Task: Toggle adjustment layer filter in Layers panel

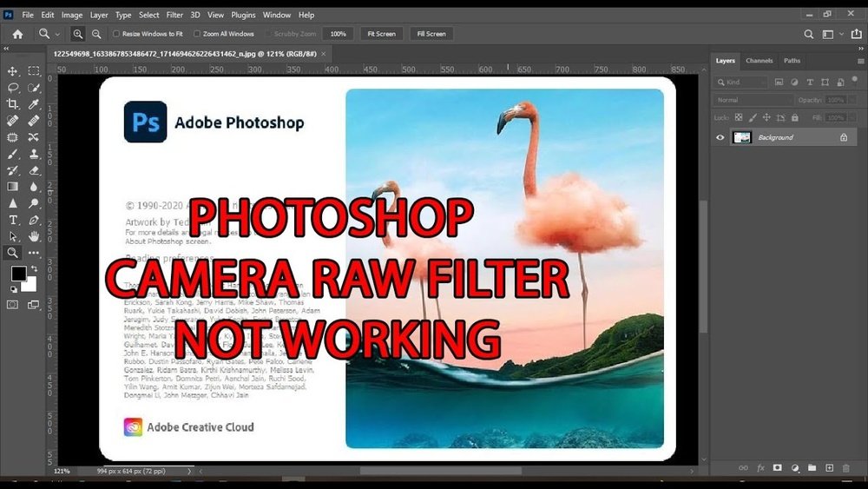Action: click(794, 82)
